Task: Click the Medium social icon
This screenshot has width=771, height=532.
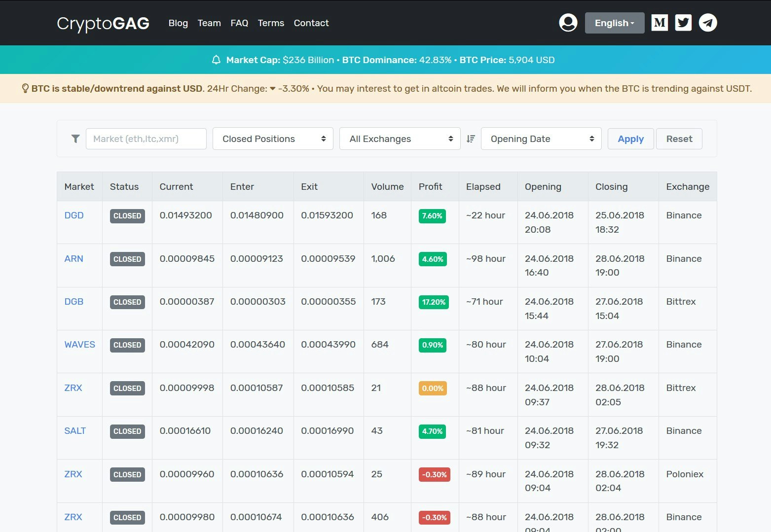Action: (x=660, y=22)
